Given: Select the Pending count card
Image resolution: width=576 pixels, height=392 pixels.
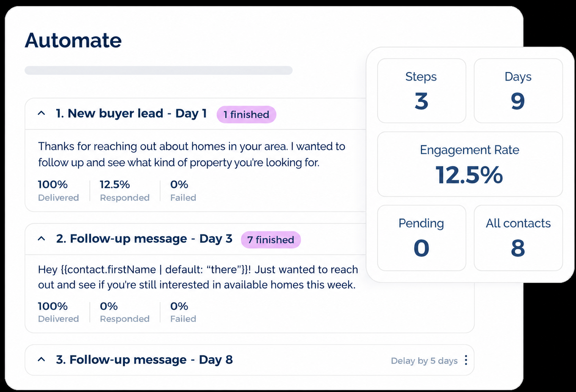Looking at the screenshot, I should [x=422, y=238].
